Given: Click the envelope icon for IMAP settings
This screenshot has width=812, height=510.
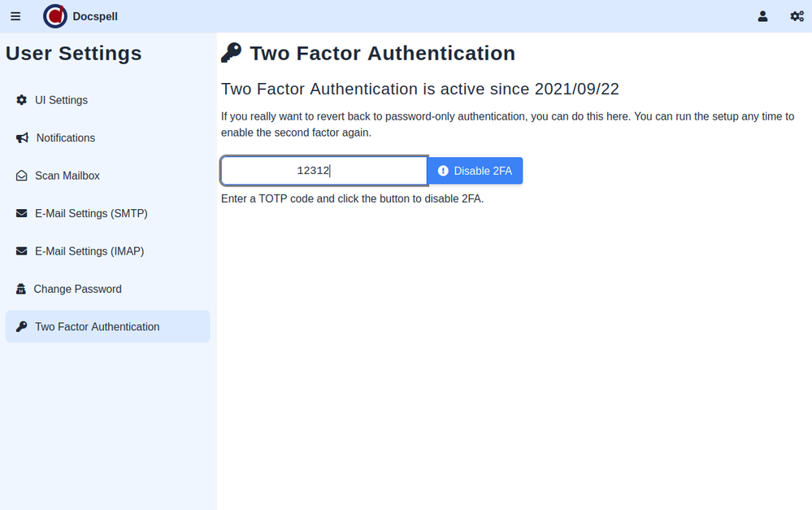Looking at the screenshot, I should click(x=22, y=251).
